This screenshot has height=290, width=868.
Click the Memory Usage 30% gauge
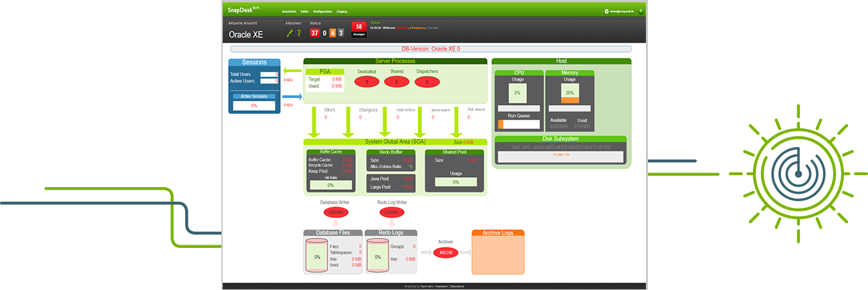click(570, 93)
